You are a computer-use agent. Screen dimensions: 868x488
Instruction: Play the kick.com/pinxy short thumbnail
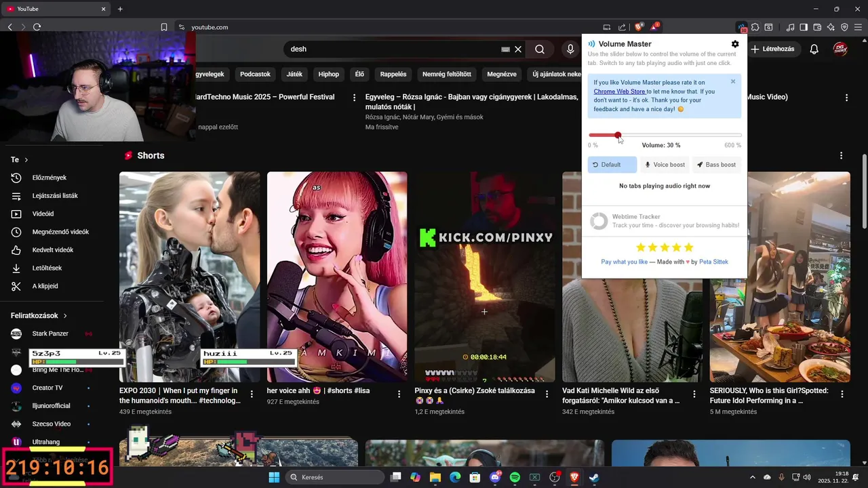coord(485,277)
